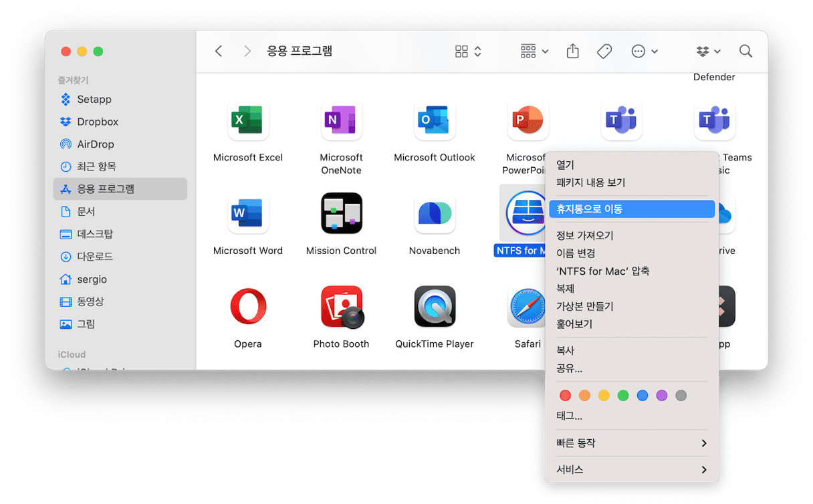Choose 가상본 만들기 menu entry
The image size is (813, 504).
(x=632, y=306)
